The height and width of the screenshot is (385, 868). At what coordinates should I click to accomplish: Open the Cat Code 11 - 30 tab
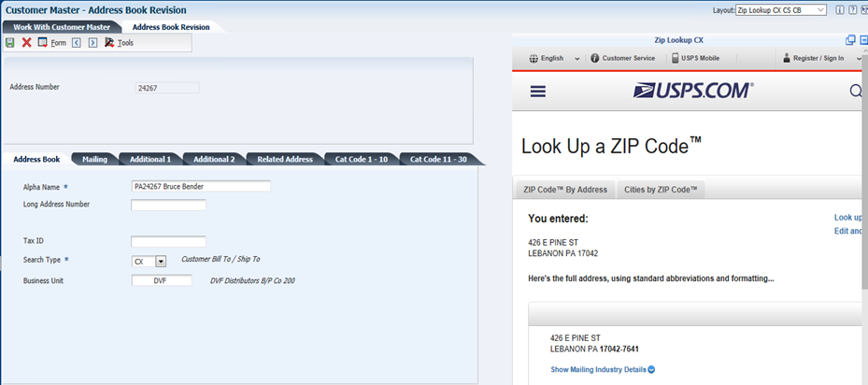(438, 159)
